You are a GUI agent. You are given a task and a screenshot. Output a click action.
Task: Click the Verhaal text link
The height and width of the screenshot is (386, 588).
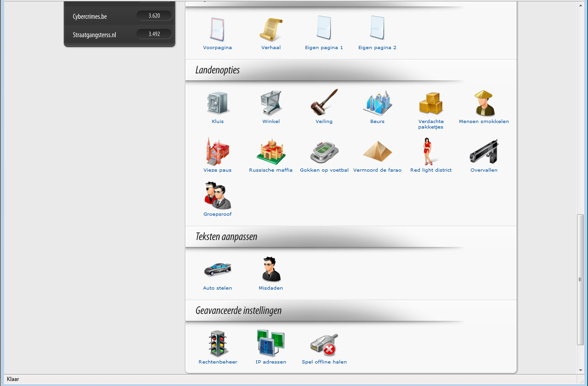click(271, 48)
